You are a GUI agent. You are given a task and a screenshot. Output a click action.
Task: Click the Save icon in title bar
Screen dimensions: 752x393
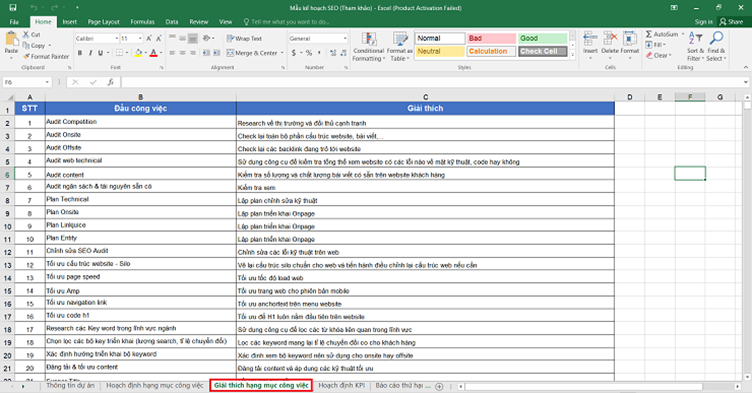coord(13,8)
